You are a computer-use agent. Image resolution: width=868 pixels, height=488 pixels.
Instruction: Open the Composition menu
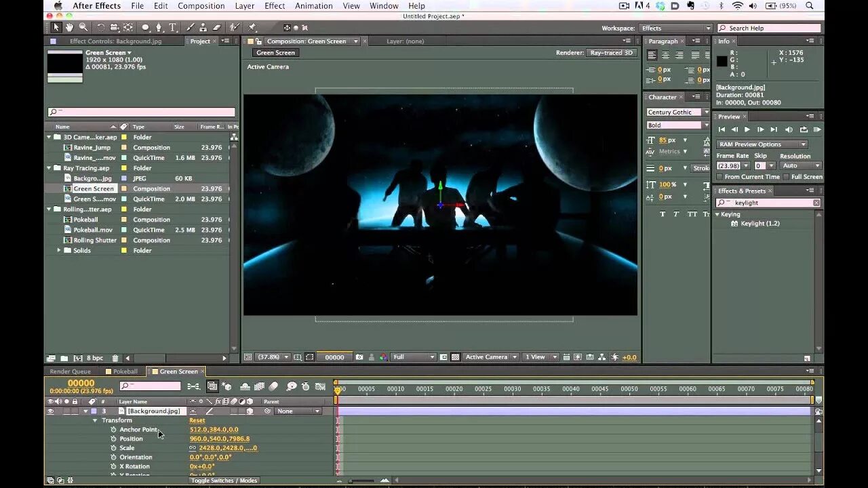point(201,6)
